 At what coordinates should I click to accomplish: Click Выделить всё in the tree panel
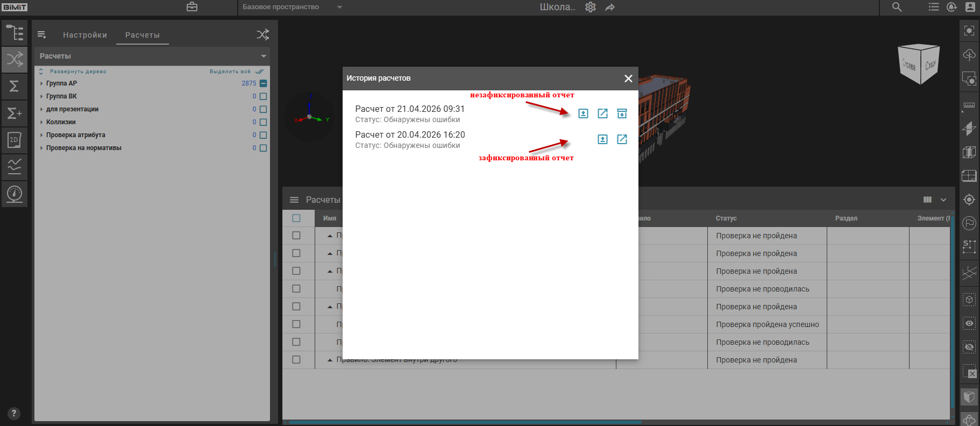pos(230,72)
